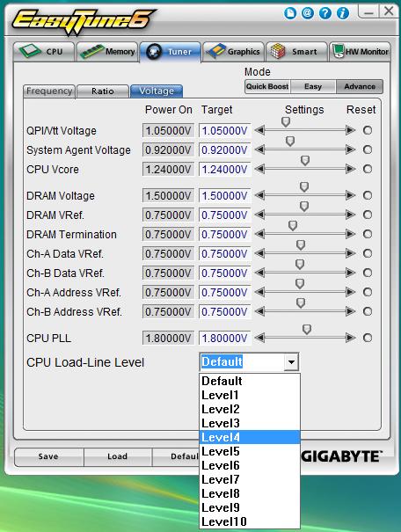This screenshot has height=532, width=401.
Task: Select the reset radio for CPU PLL
Action: [x=368, y=338]
